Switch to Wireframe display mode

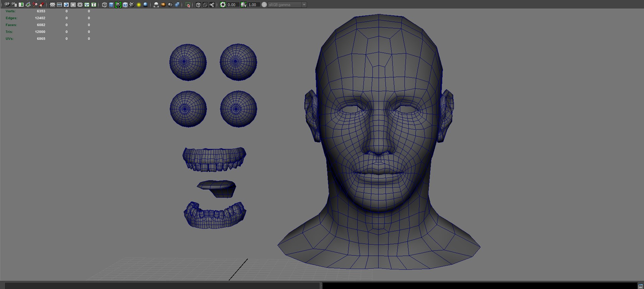(104, 5)
